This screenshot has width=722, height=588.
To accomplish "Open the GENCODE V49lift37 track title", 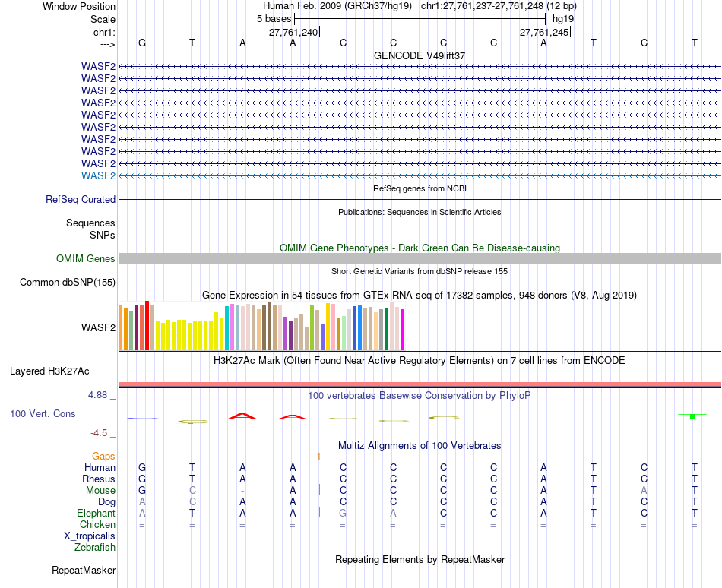I will pyautogui.click(x=420, y=55).
